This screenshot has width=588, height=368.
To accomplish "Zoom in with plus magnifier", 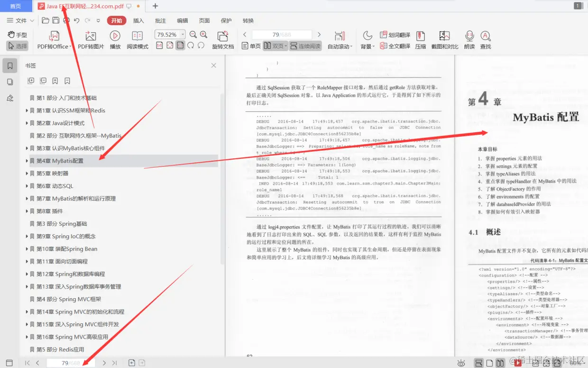I will (203, 34).
